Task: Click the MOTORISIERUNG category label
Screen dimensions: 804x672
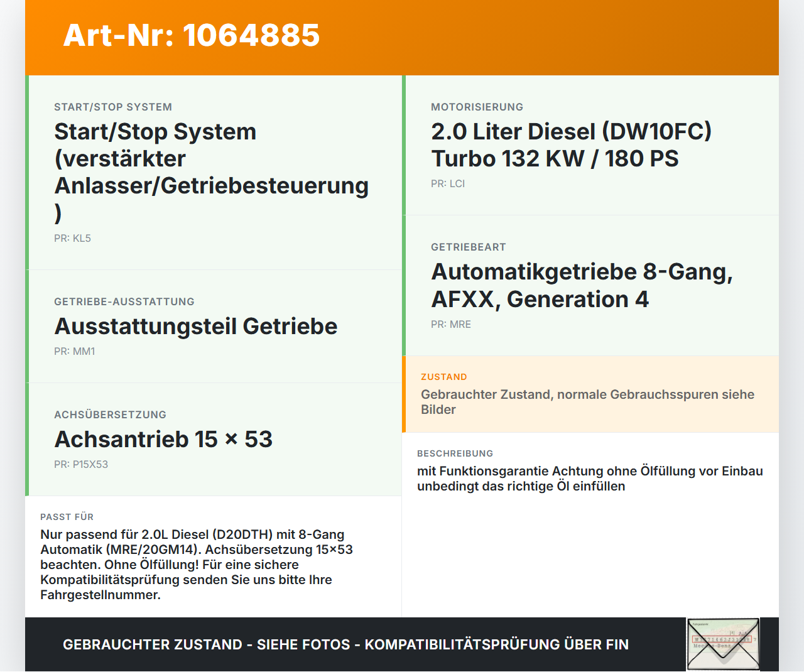Action: click(477, 107)
